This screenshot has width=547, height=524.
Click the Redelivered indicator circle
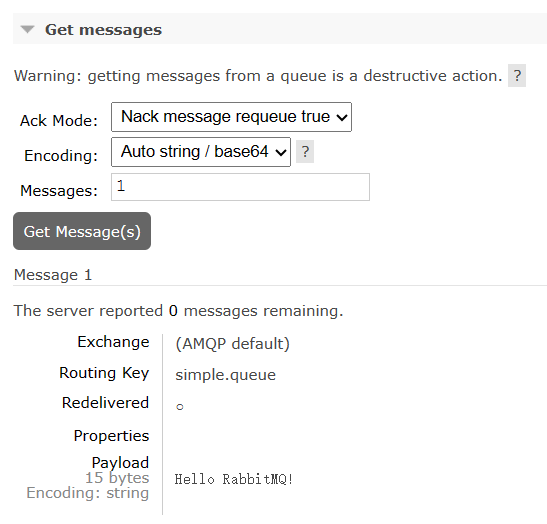coord(180,407)
